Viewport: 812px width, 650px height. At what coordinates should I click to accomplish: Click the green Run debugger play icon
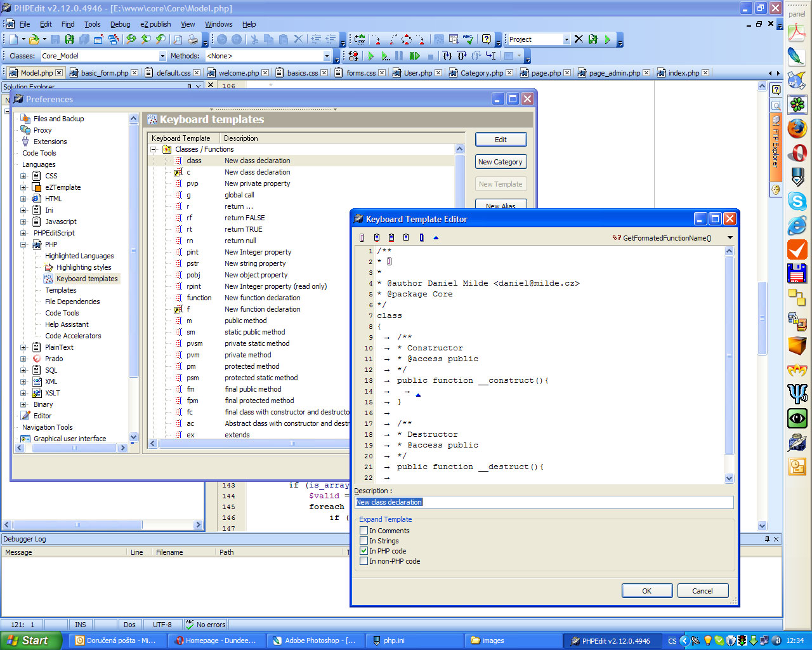pos(371,56)
